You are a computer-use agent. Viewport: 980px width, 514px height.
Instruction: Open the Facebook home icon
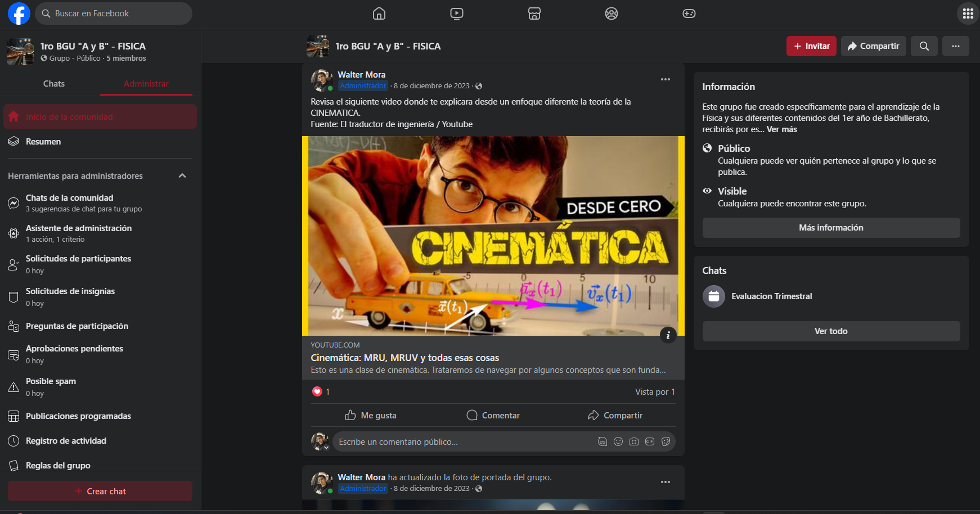[379, 13]
